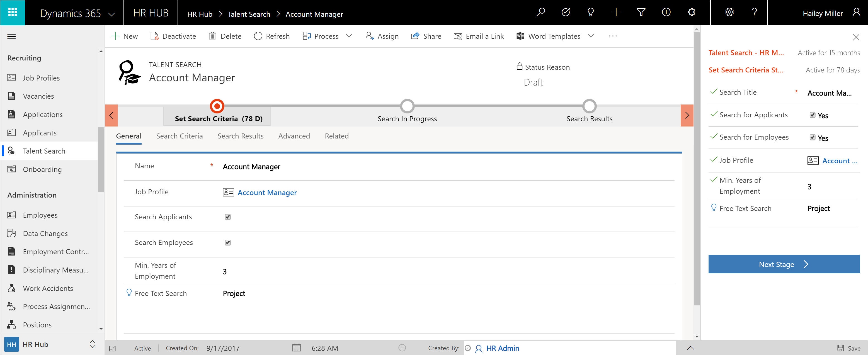The image size is (868, 355).
Task: Click the Share command
Action: pyautogui.click(x=426, y=36)
